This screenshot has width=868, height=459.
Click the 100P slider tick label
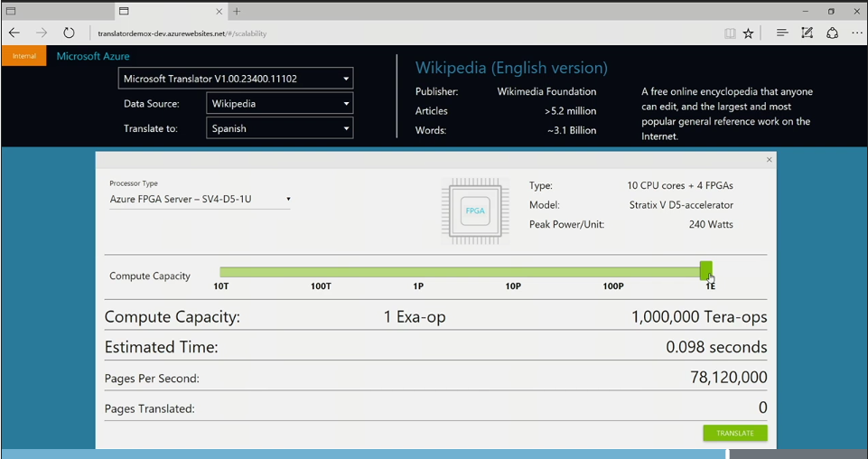pos(613,286)
